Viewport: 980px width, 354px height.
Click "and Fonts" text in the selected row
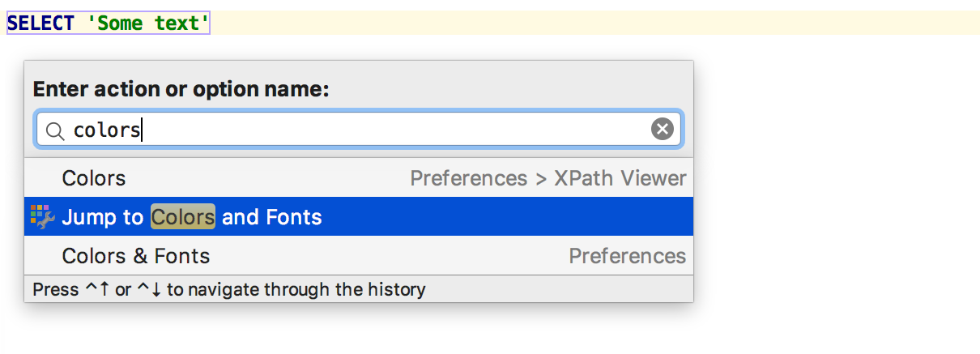(272, 217)
